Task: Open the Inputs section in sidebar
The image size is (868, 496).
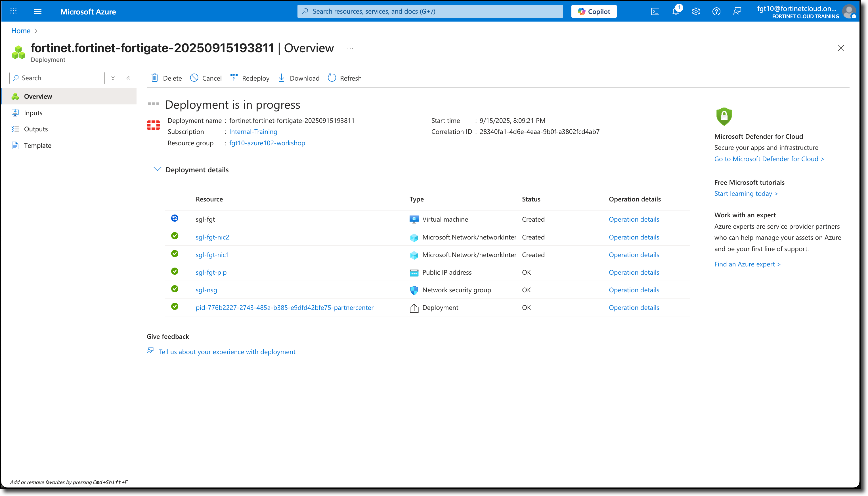Action: pos(33,113)
